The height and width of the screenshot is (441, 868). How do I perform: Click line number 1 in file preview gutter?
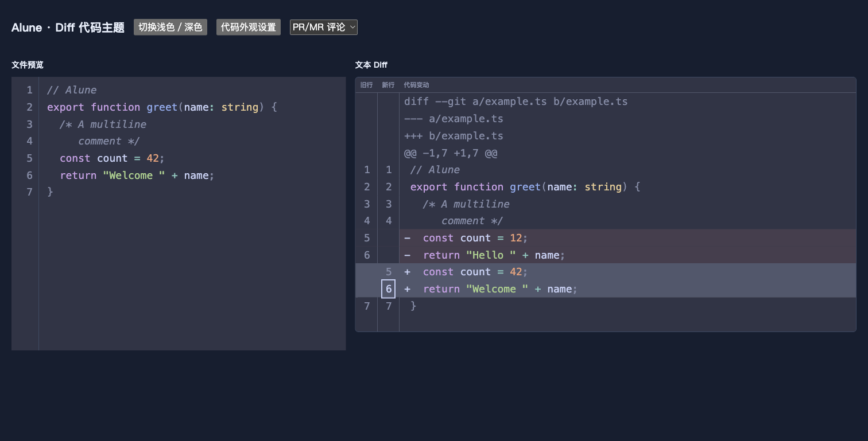click(30, 90)
